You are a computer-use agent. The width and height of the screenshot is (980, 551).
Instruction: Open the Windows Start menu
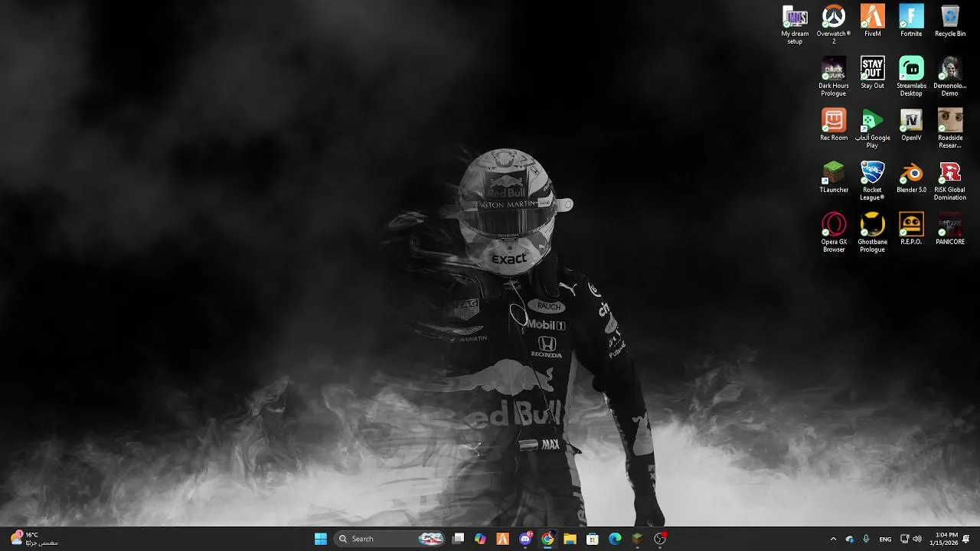321,539
